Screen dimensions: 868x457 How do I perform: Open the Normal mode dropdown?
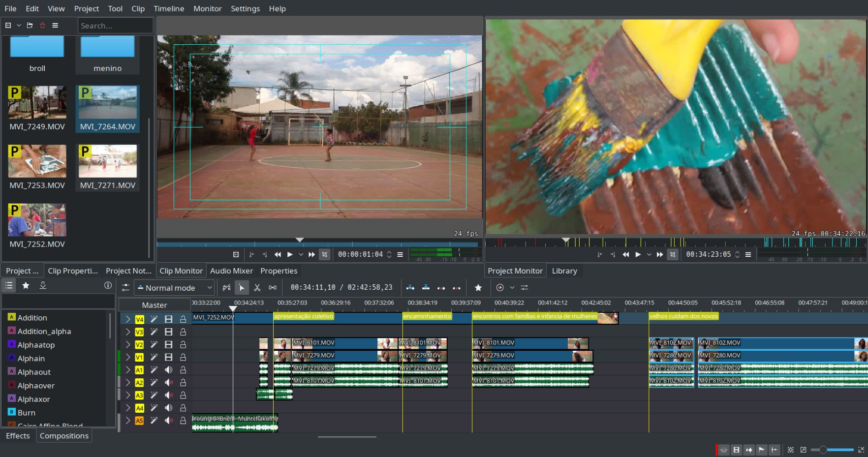pos(175,288)
